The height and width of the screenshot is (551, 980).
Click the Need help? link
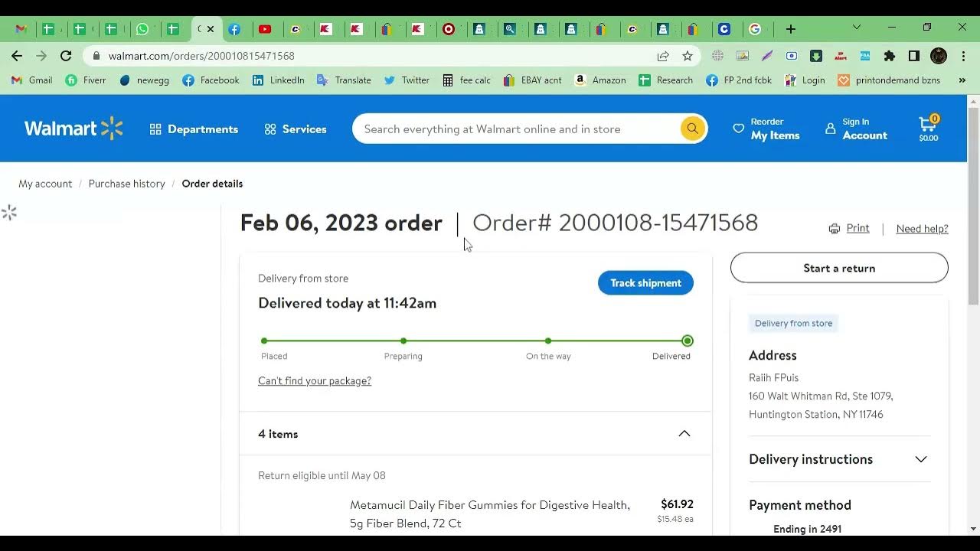click(x=922, y=229)
